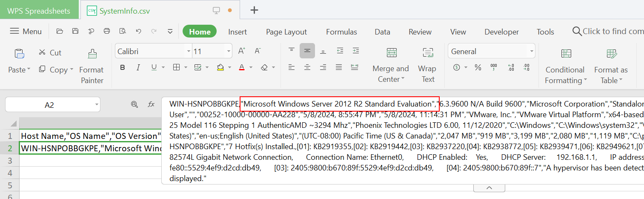The width and height of the screenshot is (644, 199).
Task: Click the eraser Clear icon
Action: pyautogui.click(x=264, y=67)
